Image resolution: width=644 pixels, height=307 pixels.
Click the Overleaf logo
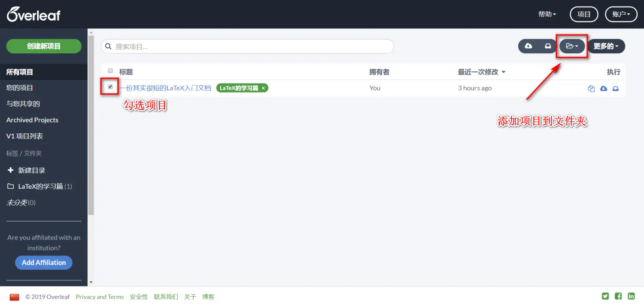click(x=33, y=15)
